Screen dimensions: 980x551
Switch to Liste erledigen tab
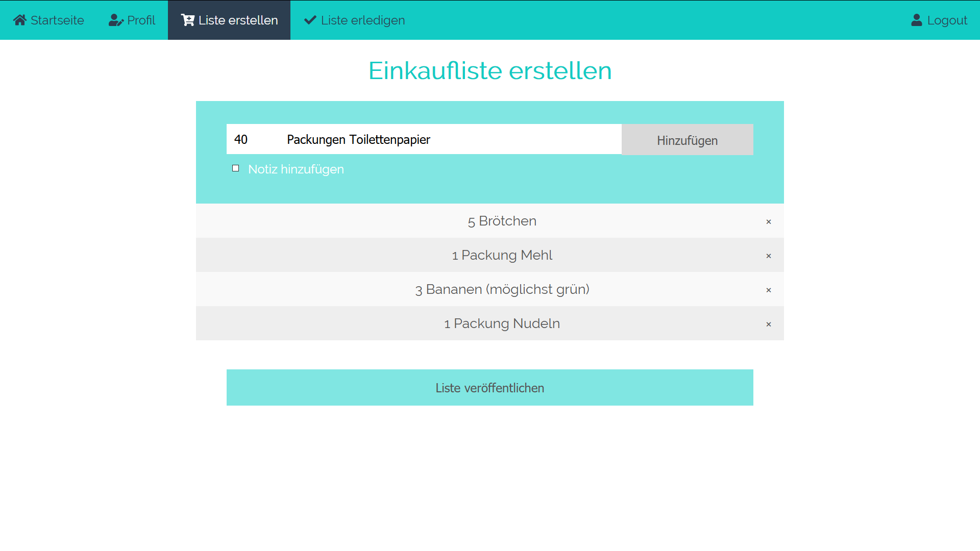pyautogui.click(x=362, y=20)
